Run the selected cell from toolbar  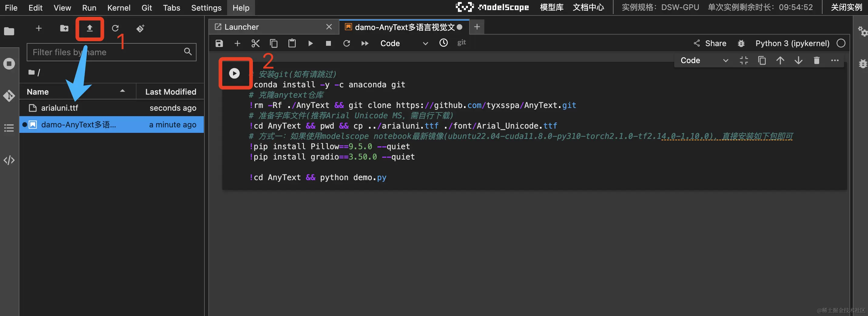click(310, 43)
